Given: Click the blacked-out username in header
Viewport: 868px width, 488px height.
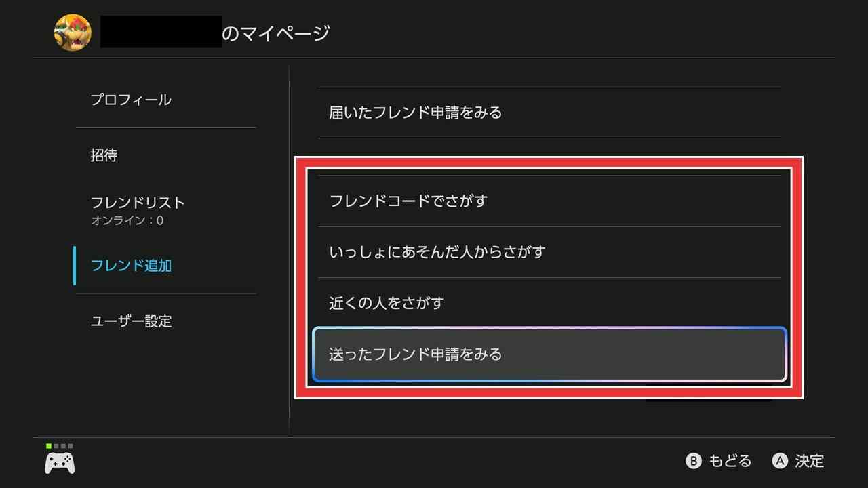Looking at the screenshot, I should [x=161, y=33].
